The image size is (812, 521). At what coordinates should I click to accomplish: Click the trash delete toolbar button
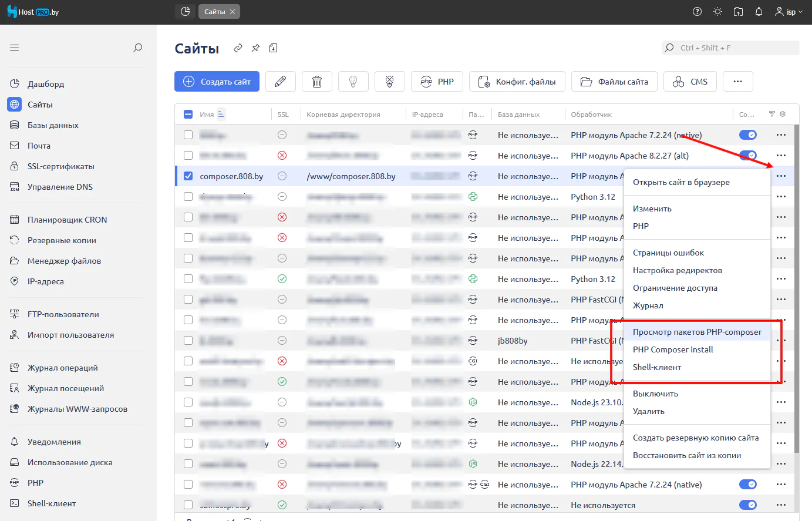click(317, 82)
